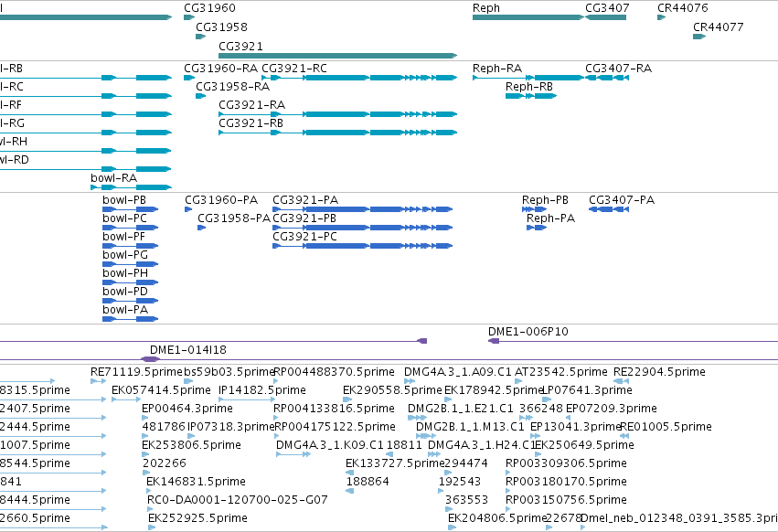778x532 pixels.
Task: Click the CG31958 gene glyph
Action: pos(200,37)
